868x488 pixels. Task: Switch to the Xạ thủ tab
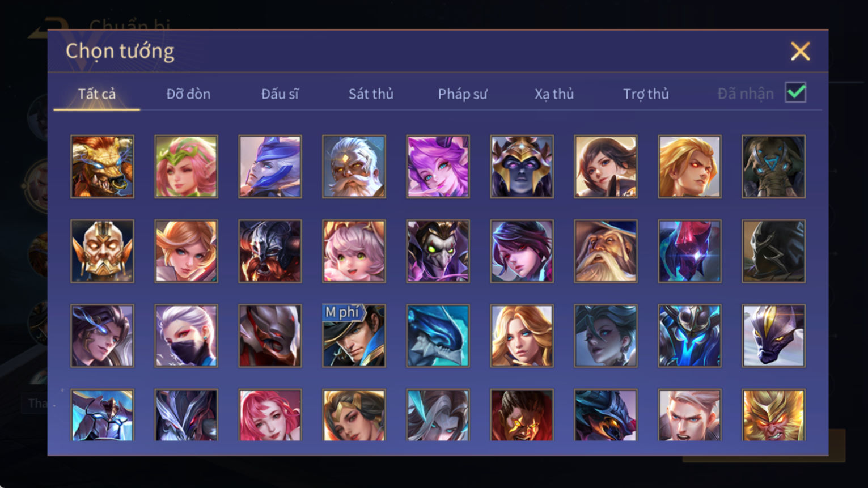click(554, 94)
